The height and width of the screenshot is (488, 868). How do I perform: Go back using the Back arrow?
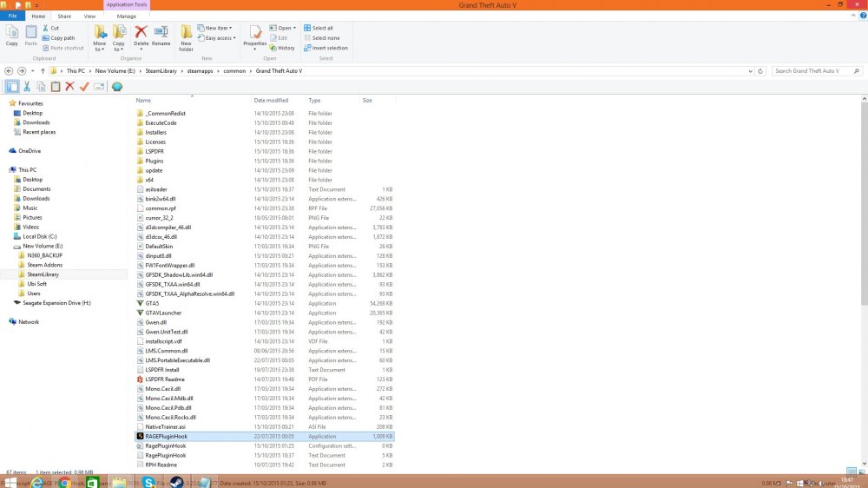(9, 71)
